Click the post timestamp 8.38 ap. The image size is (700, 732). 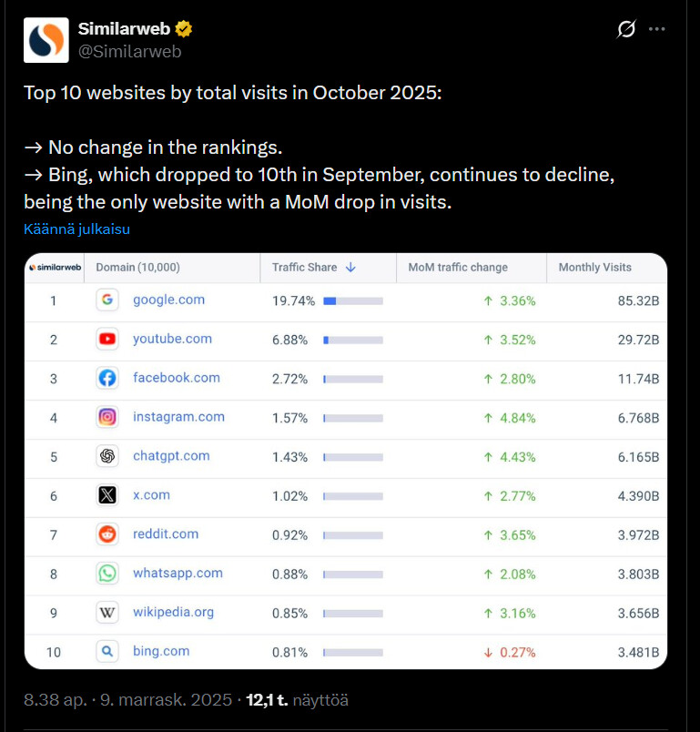(56, 700)
